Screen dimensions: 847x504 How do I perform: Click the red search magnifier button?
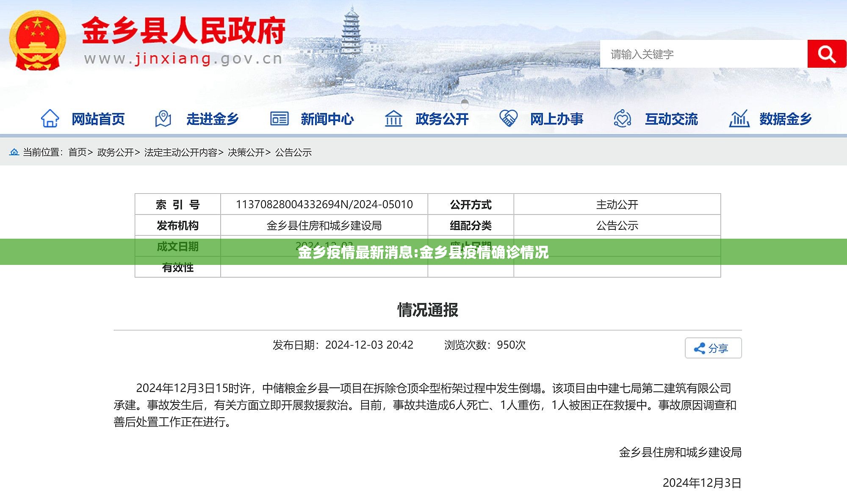pyautogui.click(x=827, y=54)
